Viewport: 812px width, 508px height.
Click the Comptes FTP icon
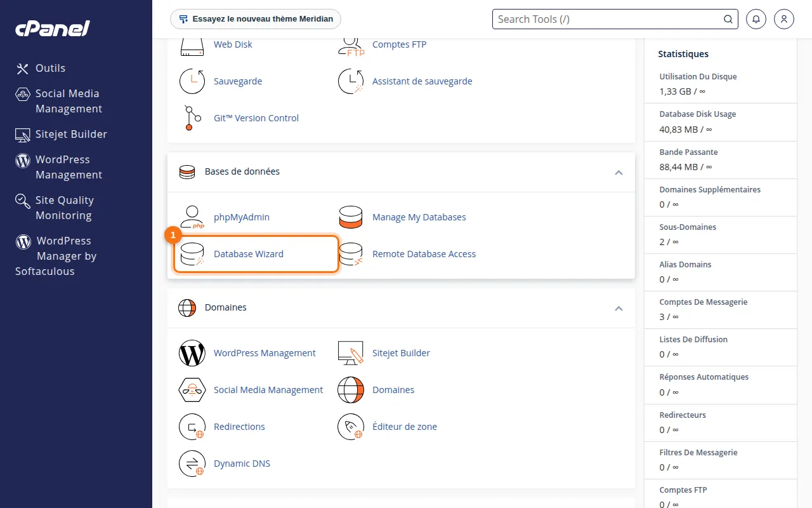tap(351, 46)
